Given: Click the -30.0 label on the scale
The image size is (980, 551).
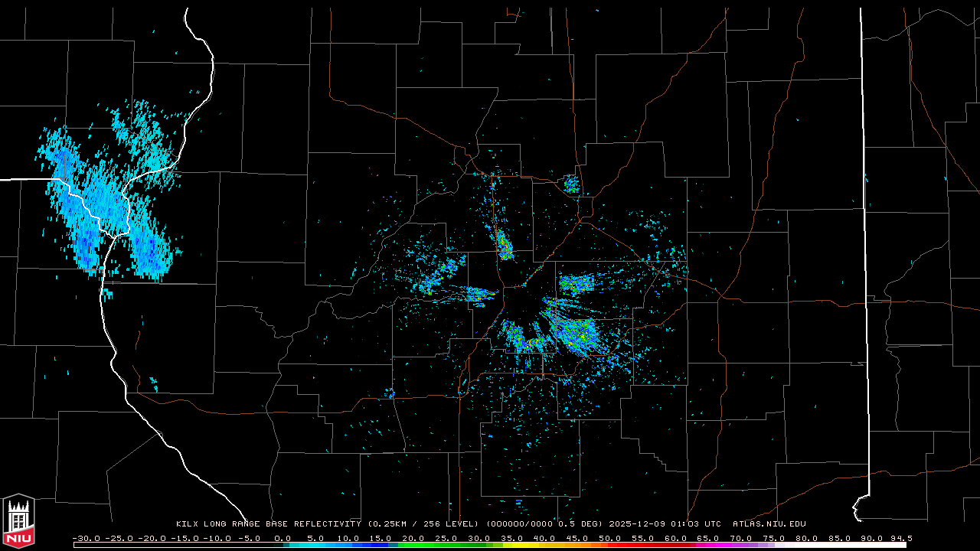Looking at the screenshot, I should 87,538.
